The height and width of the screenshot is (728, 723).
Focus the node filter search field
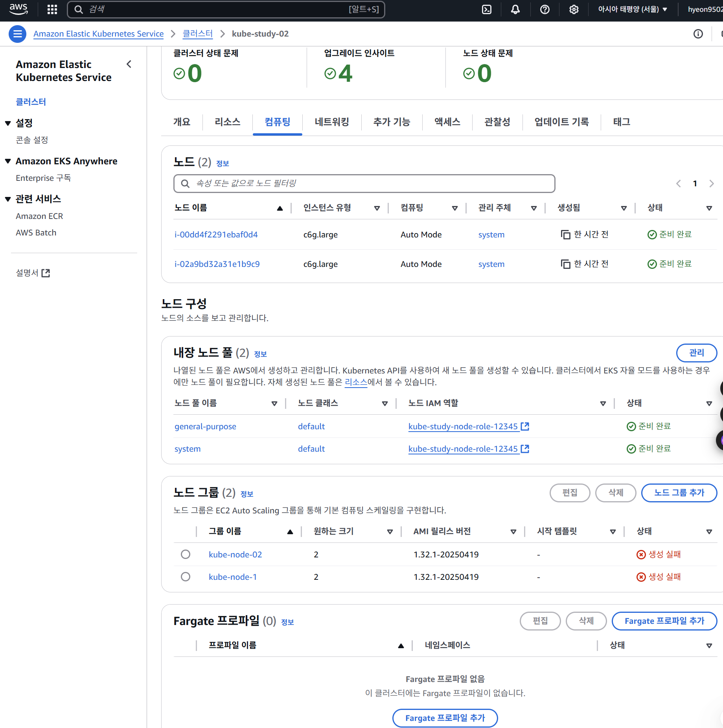coord(364,184)
